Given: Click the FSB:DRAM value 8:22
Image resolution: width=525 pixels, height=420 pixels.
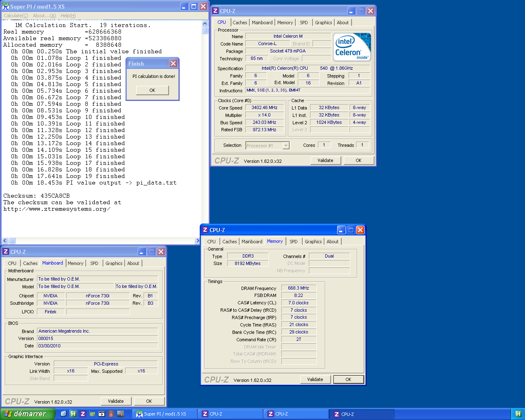Looking at the screenshot, I should pyautogui.click(x=299, y=295).
